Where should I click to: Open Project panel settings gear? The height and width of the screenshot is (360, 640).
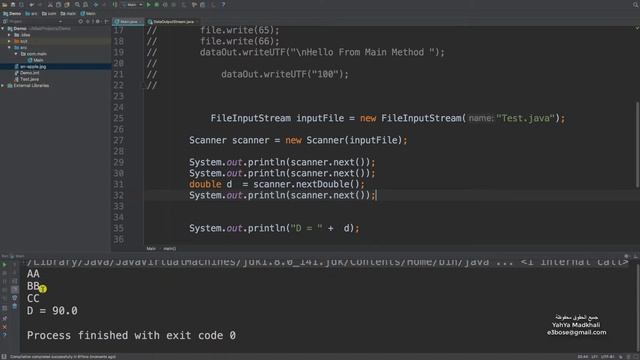(97, 21)
